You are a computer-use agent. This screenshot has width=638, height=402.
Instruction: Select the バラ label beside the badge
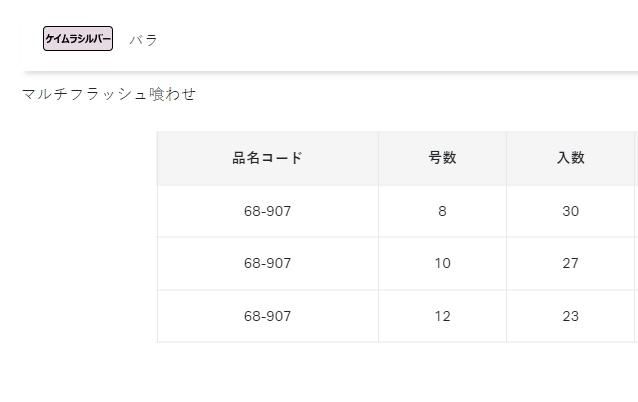tap(143, 40)
